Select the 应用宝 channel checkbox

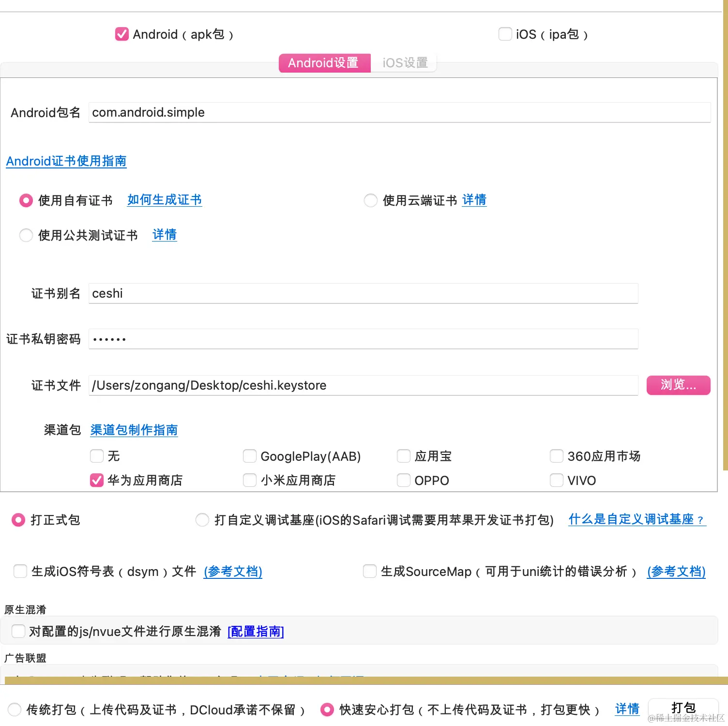click(x=403, y=456)
